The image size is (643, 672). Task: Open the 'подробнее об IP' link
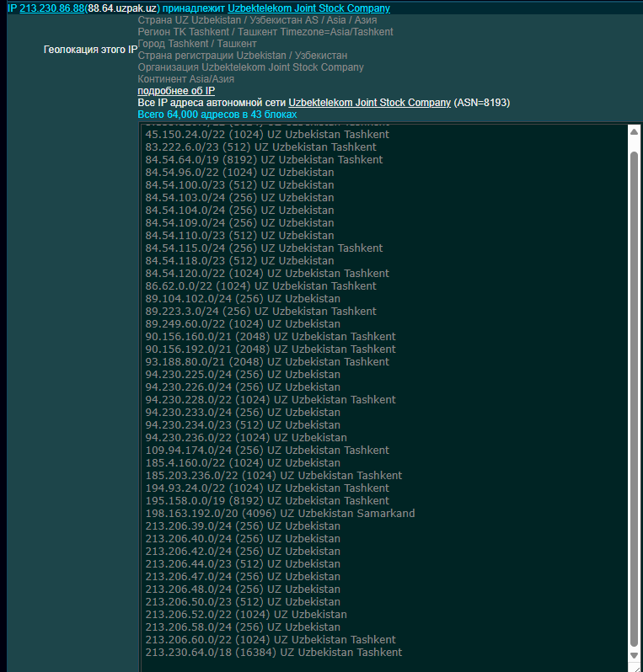[x=176, y=91]
